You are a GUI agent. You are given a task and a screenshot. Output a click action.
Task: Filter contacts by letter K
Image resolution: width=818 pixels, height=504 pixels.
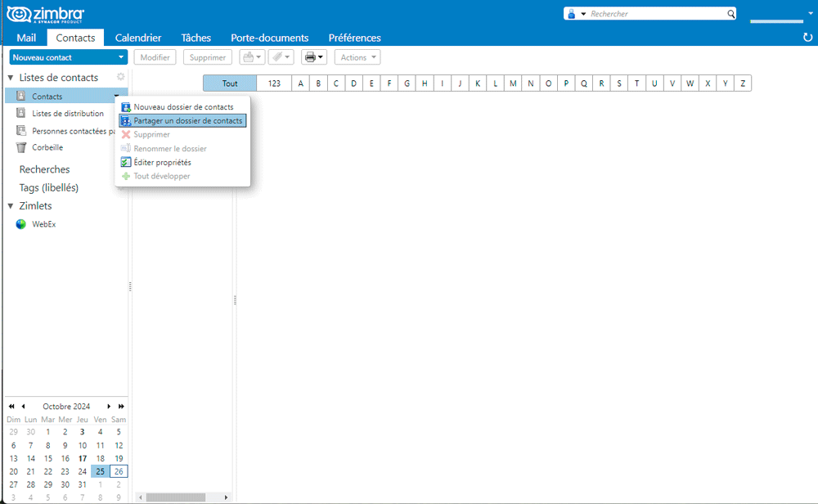coord(478,83)
